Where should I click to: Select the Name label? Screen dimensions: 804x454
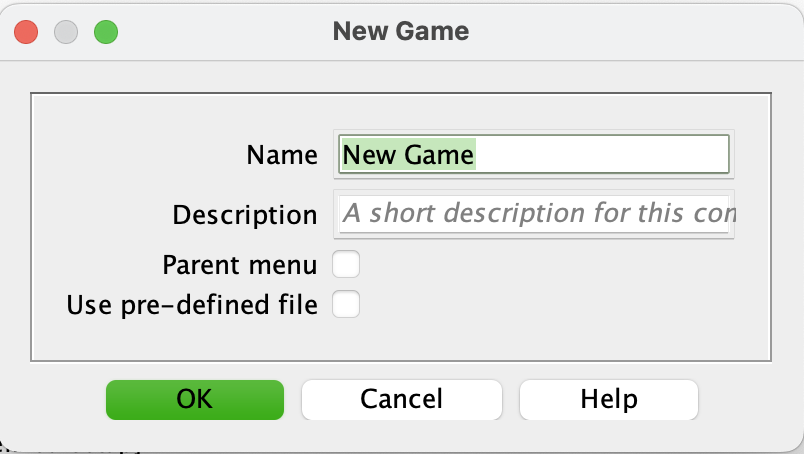(282, 155)
